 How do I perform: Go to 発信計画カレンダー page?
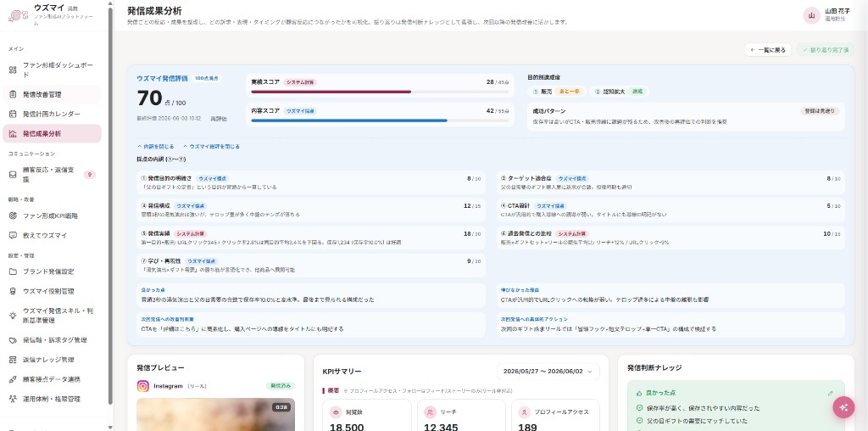(x=52, y=115)
